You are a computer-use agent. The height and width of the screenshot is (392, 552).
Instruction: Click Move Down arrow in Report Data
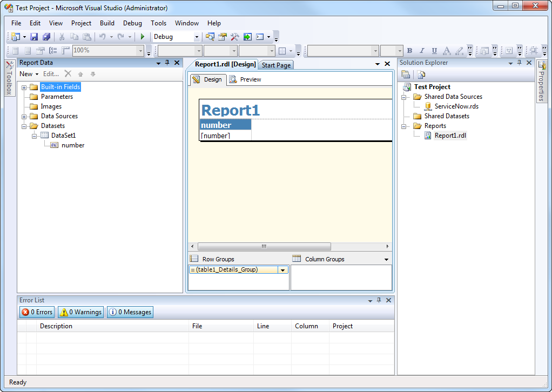click(93, 74)
